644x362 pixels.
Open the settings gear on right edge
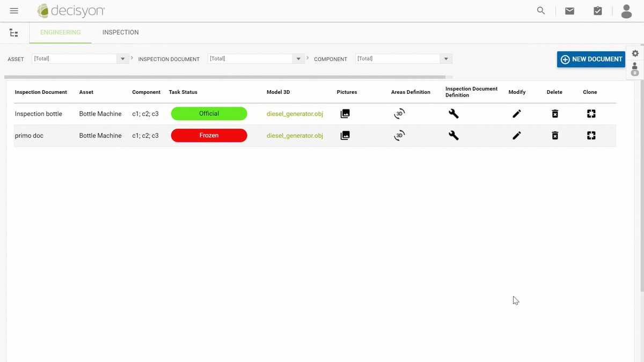pos(635,53)
